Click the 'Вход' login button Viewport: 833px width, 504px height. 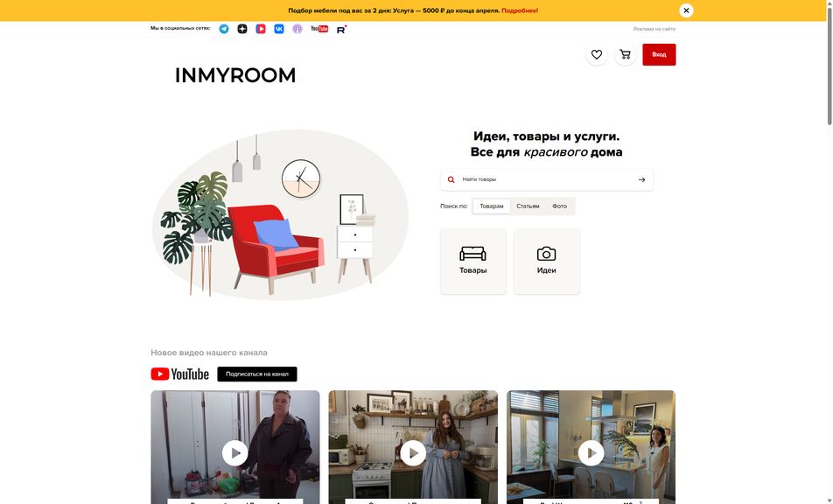(x=659, y=55)
